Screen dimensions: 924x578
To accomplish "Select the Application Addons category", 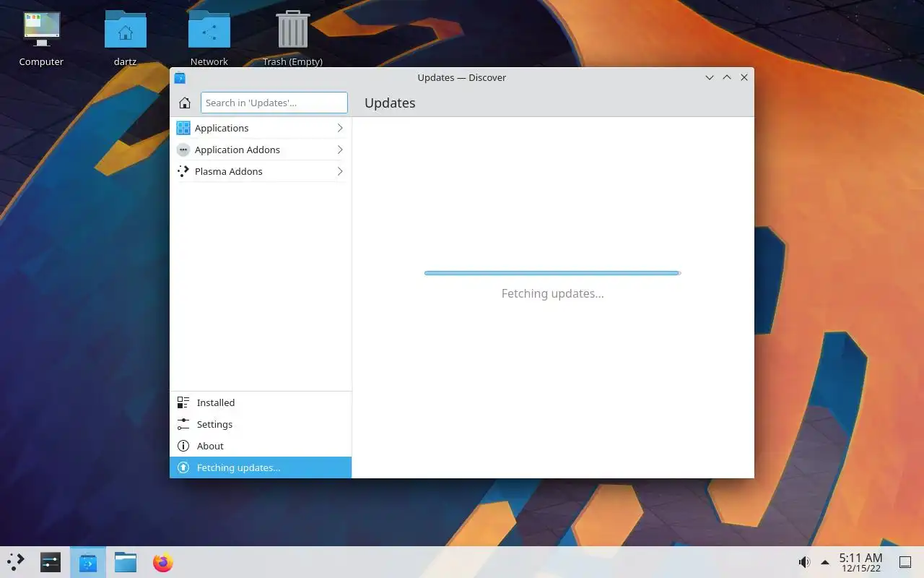I will point(261,150).
